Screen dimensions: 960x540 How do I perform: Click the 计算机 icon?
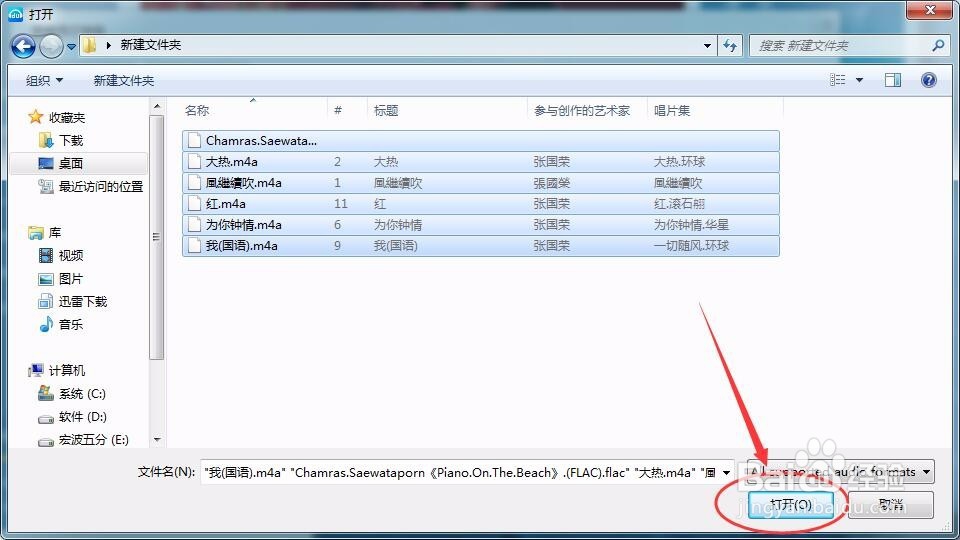[x=36, y=370]
